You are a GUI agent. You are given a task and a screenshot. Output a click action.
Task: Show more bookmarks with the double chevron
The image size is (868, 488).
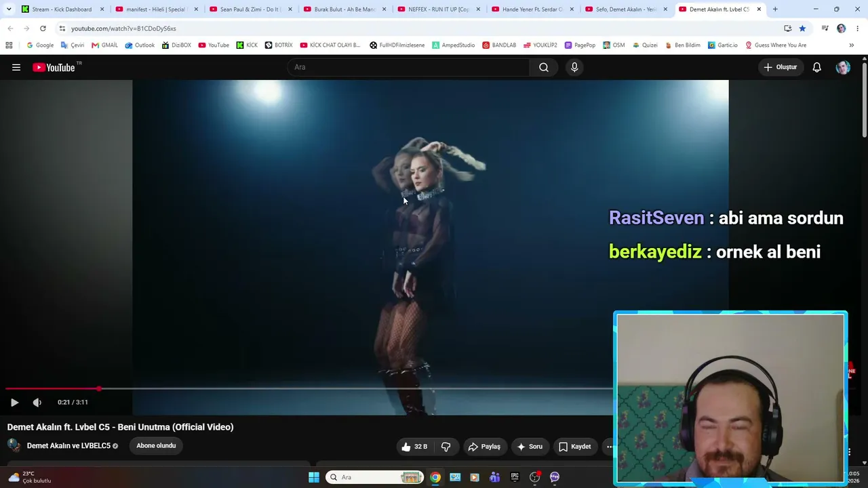click(x=851, y=45)
